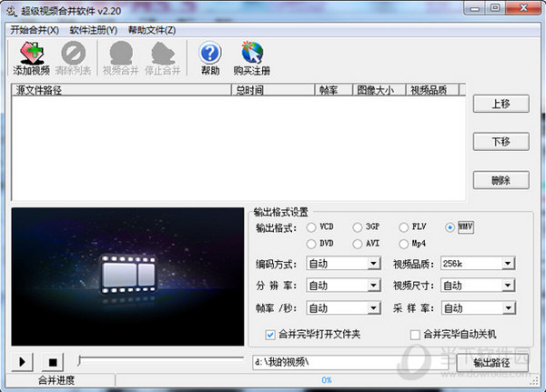The image size is (546, 392).
Task: Expand the 分辨率 dropdown
Action: point(374,286)
